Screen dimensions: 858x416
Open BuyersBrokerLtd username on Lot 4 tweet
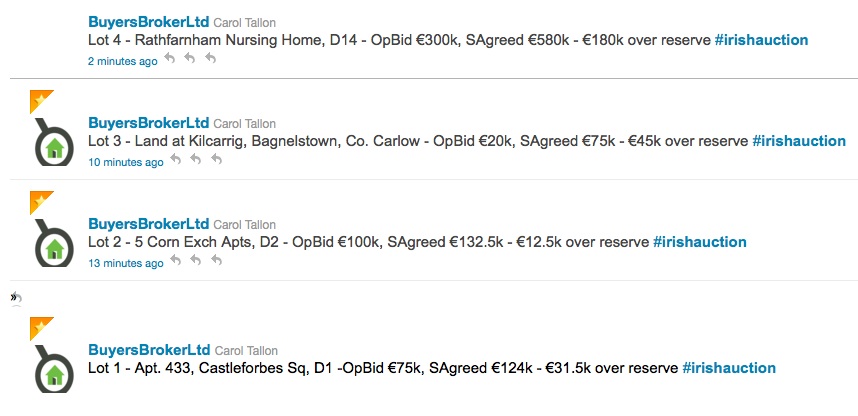(149, 22)
